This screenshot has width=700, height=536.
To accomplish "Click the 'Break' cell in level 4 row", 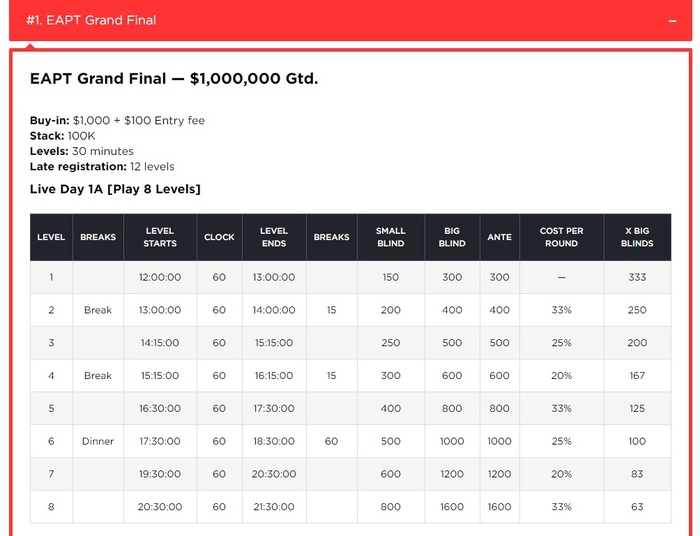I will pyautogui.click(x=98, y=376).
